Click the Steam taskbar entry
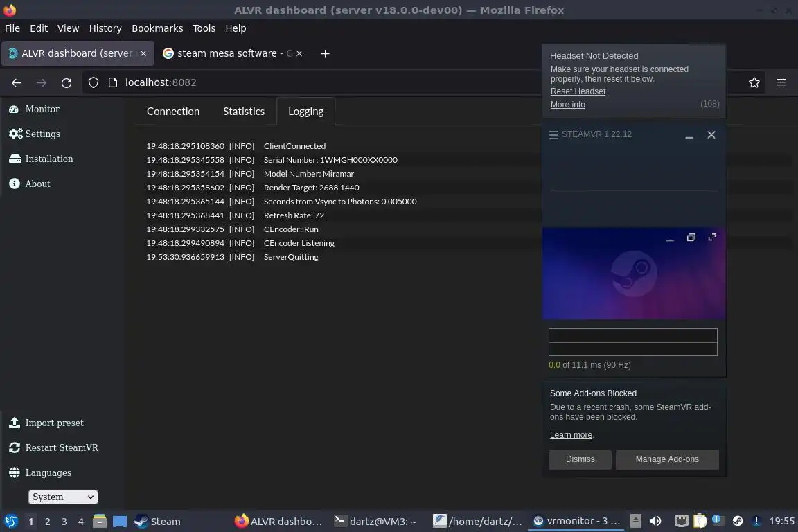Viewport: 798px width, 532px height. click(x=158, y=522)
